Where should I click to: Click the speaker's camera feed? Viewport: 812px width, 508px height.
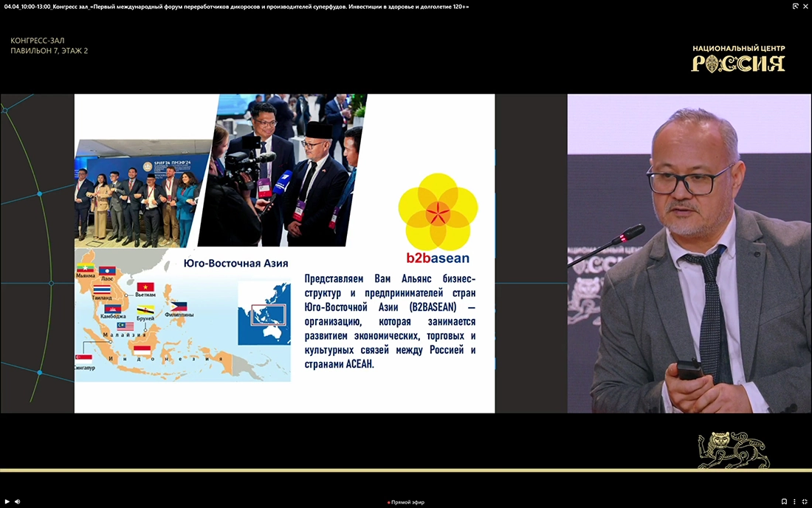pyautogui.click(x=689, y=253)
